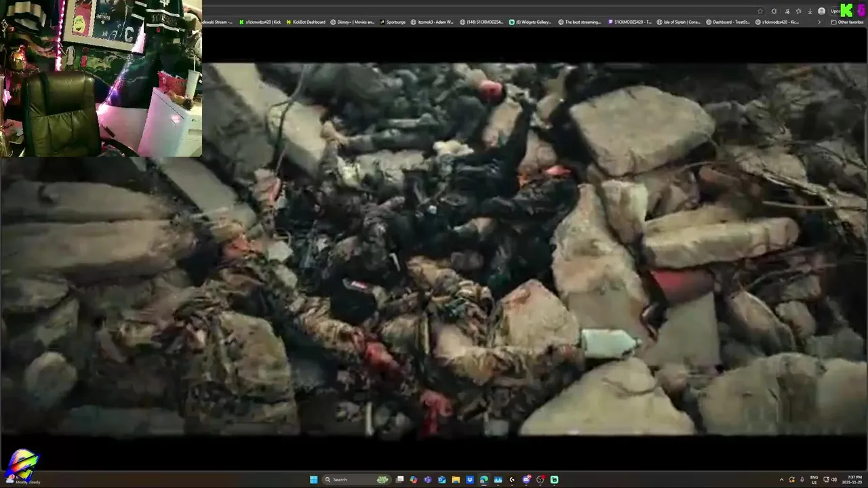Screen dimensions: 868x488
Task: Open the S1CKMODZS420 - T bookmark
Action: (629, 22)
